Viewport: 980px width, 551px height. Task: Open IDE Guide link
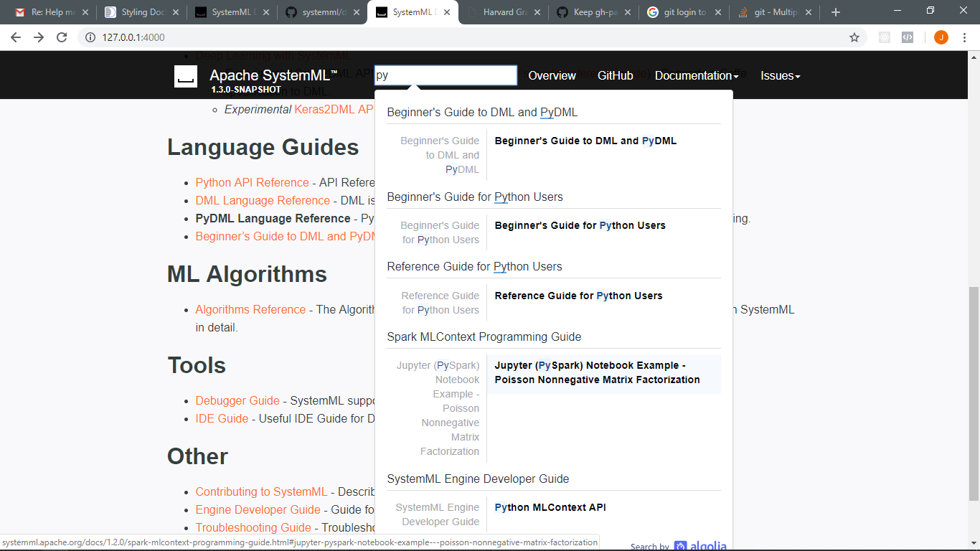point(222,419)
